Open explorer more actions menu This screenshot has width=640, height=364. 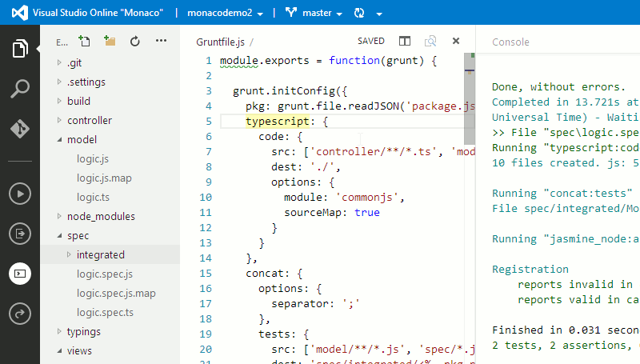162,40
